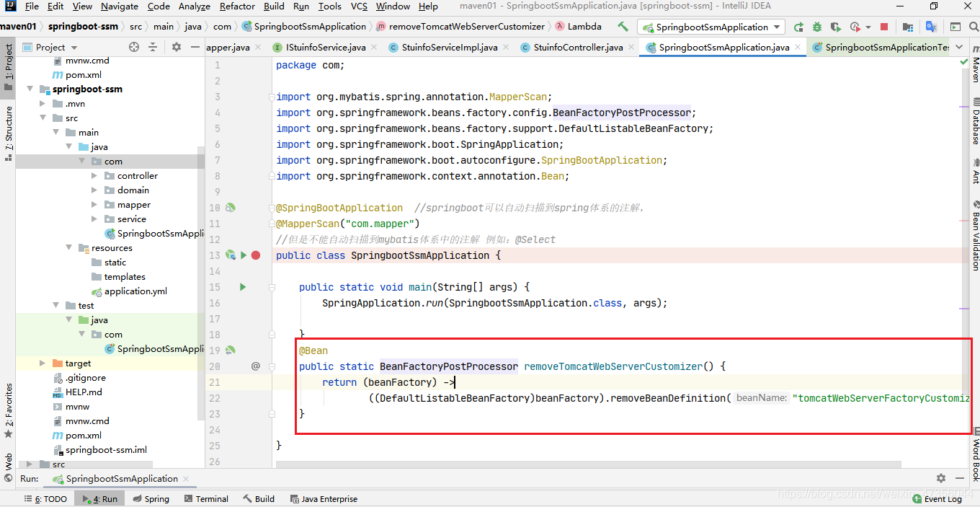Expand the domain package
980x507 pixels.
[95, 190]
